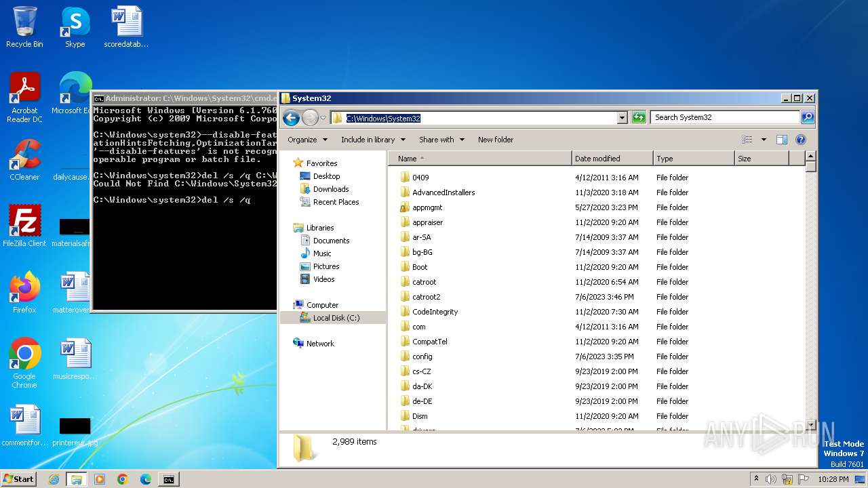Viewport: 868px width, 488px height.
Task: Open the Google Chrome desktop shortcut
Action: [x=24, y=363]
